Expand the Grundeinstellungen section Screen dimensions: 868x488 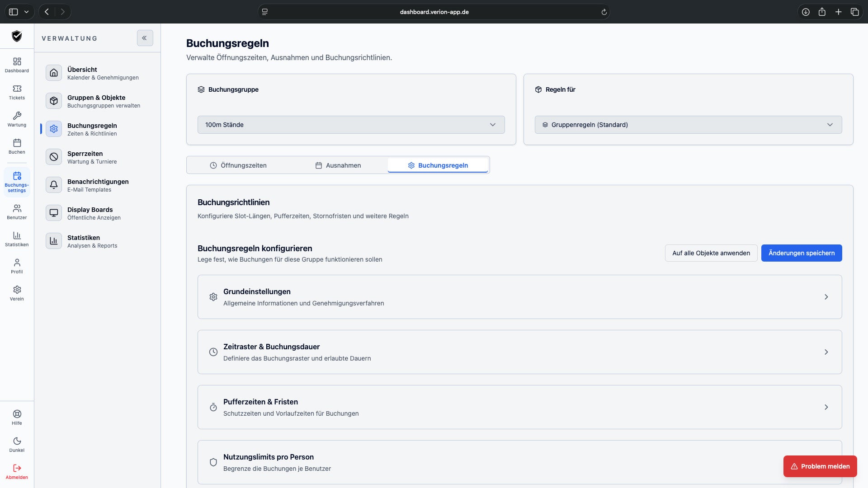(519, 297)
